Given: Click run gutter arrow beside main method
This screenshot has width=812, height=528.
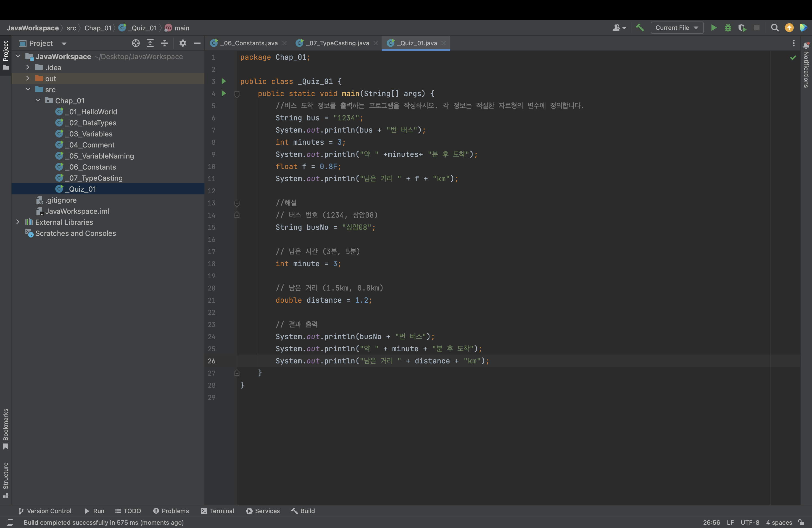Looking at the screenshot, I should tap(224, 93).
